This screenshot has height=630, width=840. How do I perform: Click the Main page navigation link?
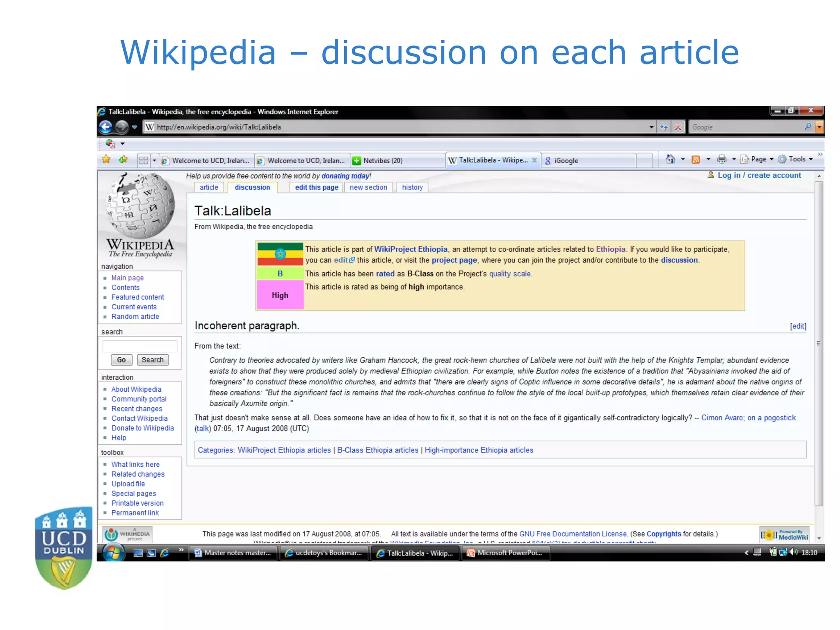click(x=128, y=278)
